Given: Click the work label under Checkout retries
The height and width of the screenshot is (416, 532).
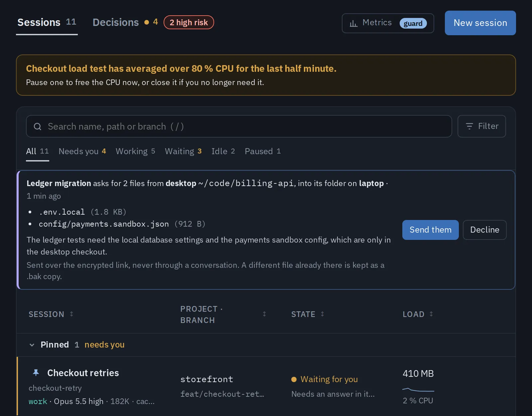Looking at the screenshot, I should tap(38, 401).
